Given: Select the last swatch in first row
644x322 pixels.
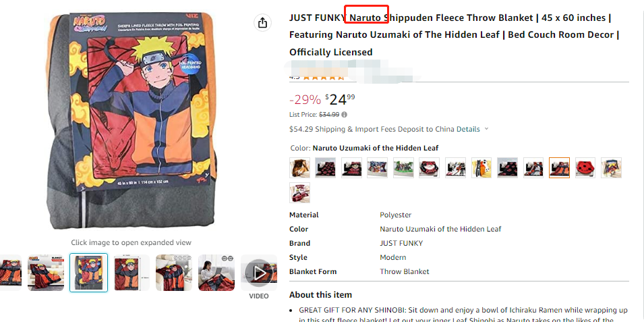Looking at the screenshot, I should [611, 167].
